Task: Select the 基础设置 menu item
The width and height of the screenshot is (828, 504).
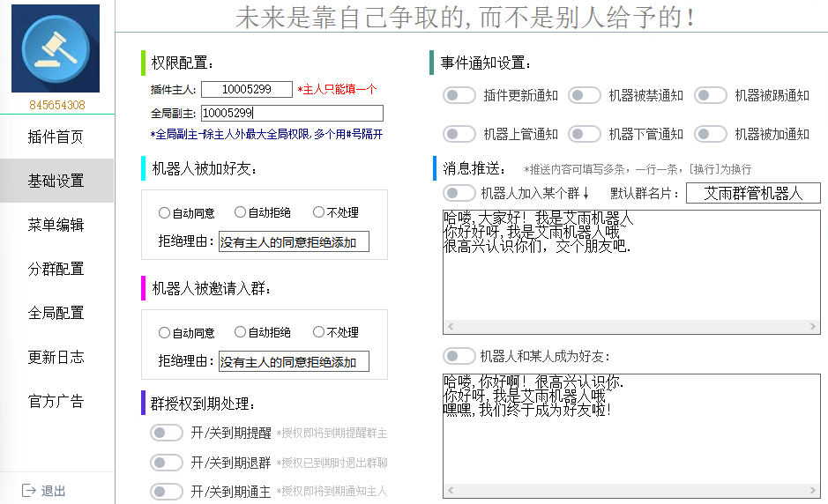Action: click(56, 181)
